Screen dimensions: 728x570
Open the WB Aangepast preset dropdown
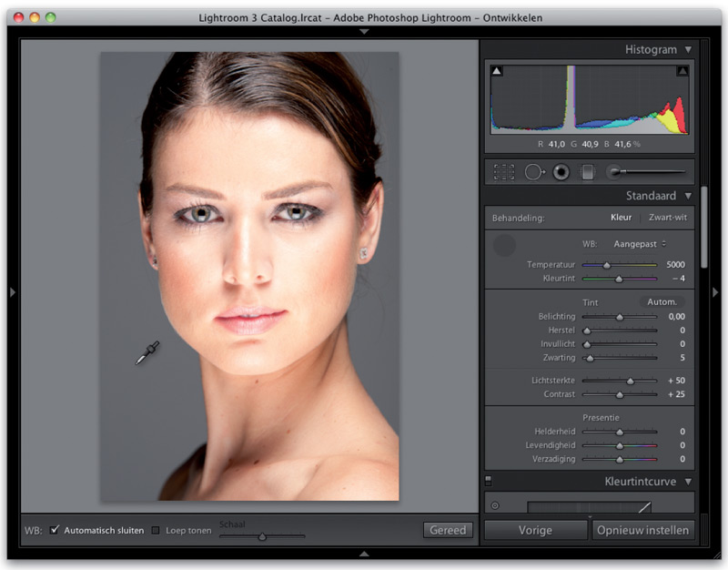point(638,244)
